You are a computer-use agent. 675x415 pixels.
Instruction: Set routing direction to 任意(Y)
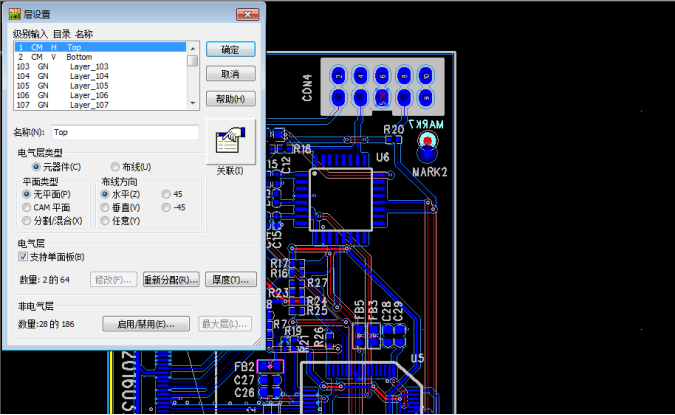[x=120, y=221]
